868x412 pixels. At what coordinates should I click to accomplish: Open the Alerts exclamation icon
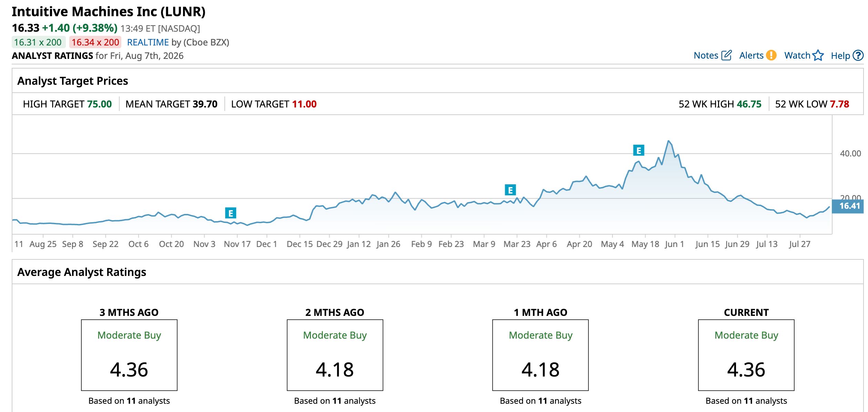pos(771,55)
